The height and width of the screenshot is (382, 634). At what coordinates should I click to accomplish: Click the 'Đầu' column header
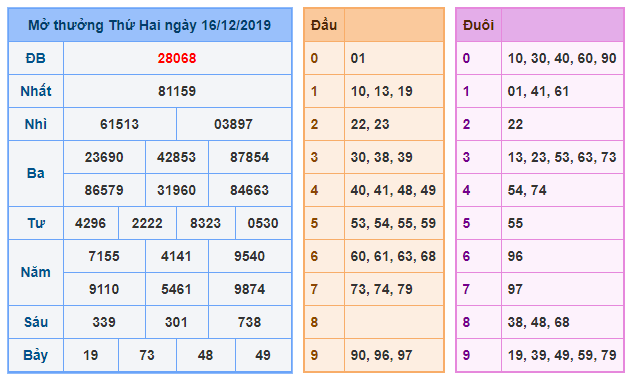(324, 25)
